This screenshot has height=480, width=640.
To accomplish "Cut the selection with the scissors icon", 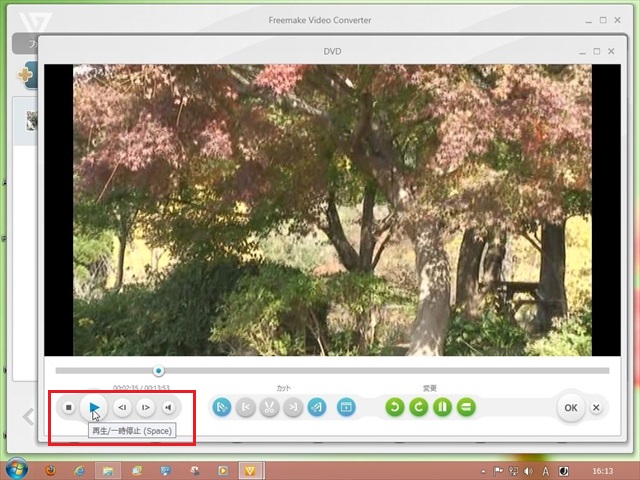I will click(x=269, y=407).
